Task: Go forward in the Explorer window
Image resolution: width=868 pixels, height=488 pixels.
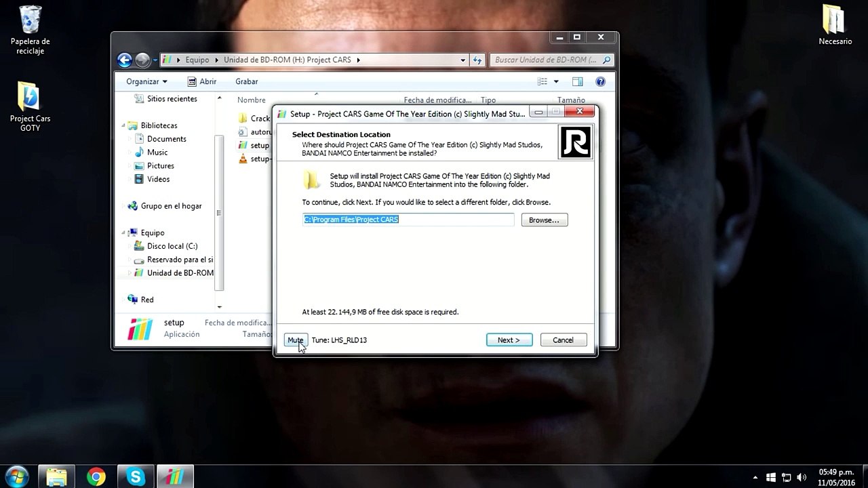Action: coord(142,60)
